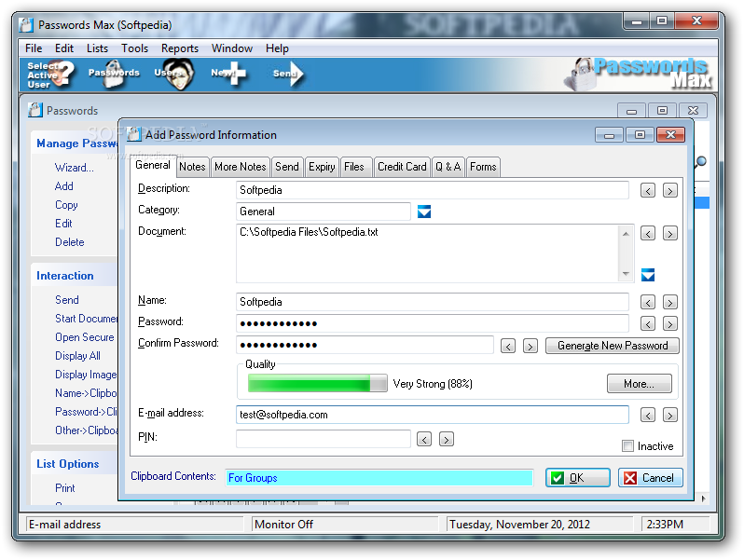Click right arrow beside Document field
Viewport: 744px width, 560px height.
[670, 233]
